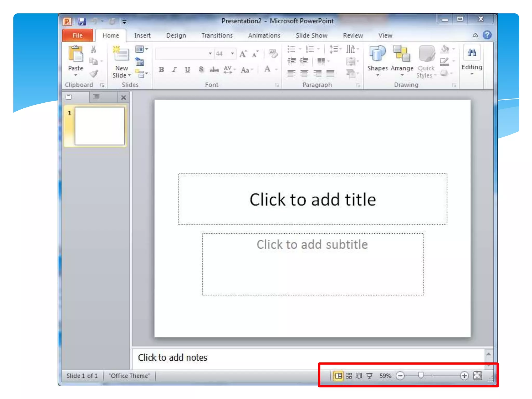Click the Format Painter brush icon
Image resolution: width=532 pixels, height=399 pixels.
click(94, 74)
